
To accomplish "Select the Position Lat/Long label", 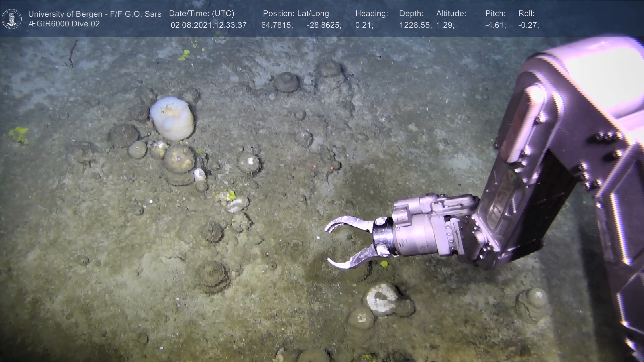I will 296,14.
